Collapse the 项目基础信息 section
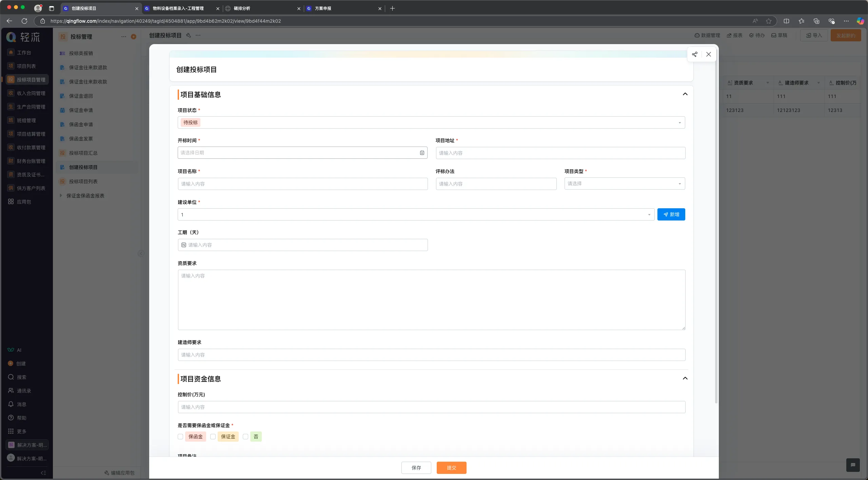 (685, 94)
